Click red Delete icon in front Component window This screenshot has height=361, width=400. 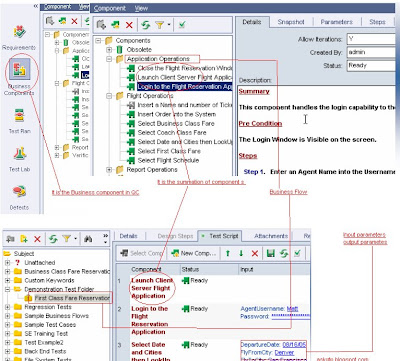click(x=129, y=25)
